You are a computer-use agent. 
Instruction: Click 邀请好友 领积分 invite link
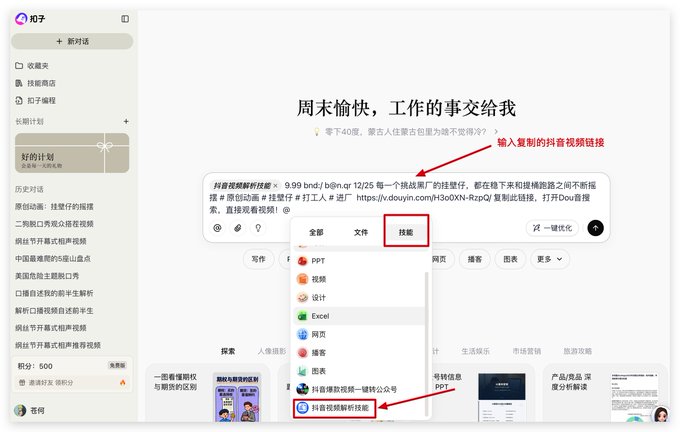pos(51,383)
